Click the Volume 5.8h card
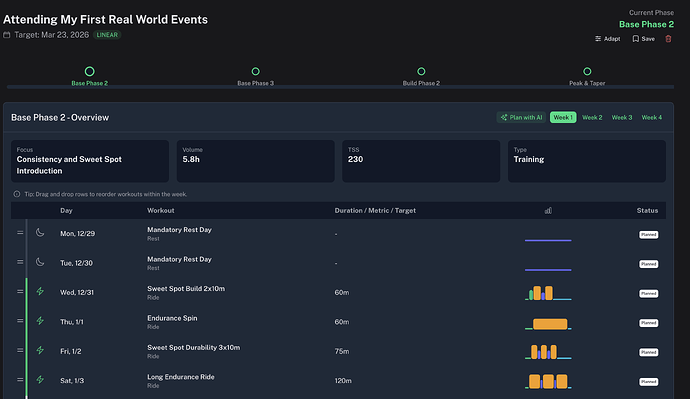The height and width of the screenshot is (399, 690). (x=255, y=161)
